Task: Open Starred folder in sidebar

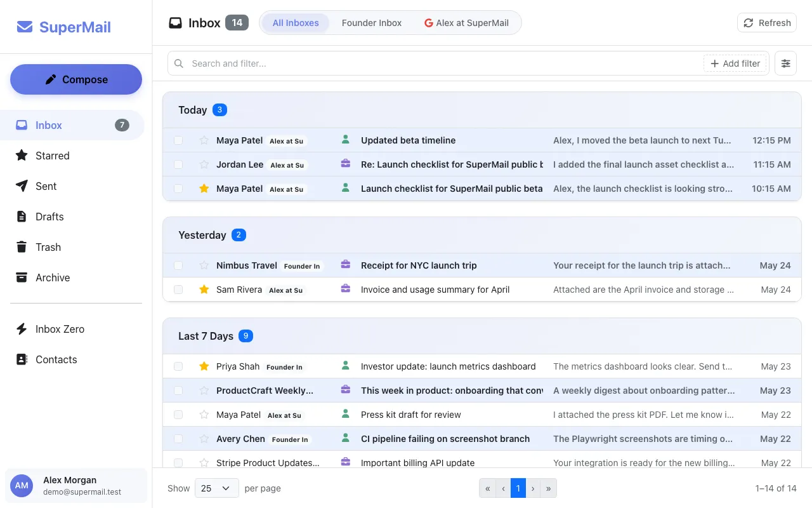Action: [x=72, y=156]
